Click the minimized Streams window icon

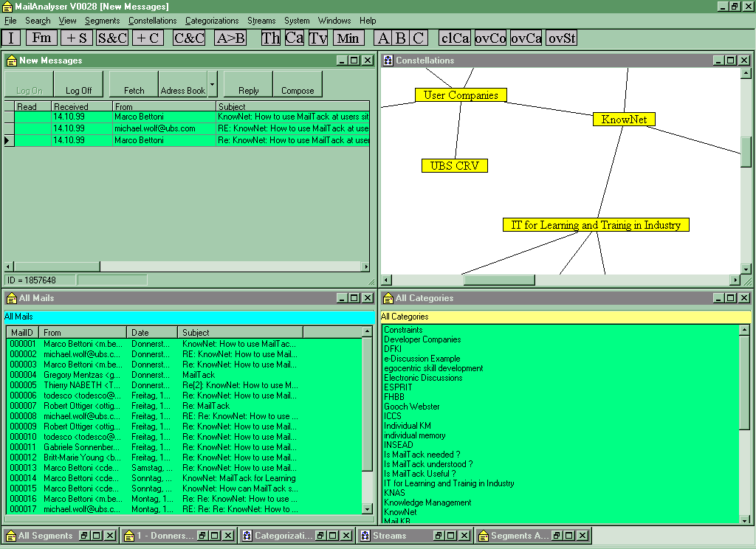[365, 536]
